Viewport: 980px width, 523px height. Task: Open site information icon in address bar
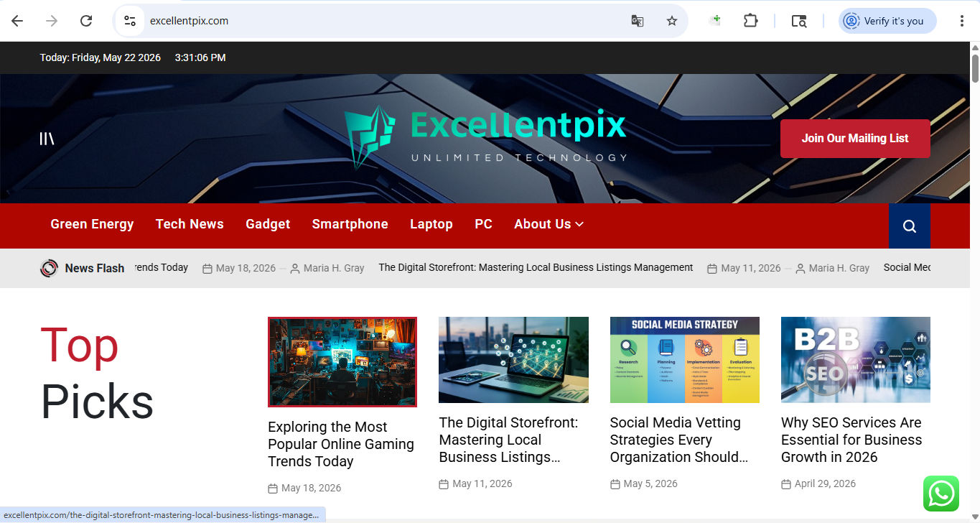point(130,21)
